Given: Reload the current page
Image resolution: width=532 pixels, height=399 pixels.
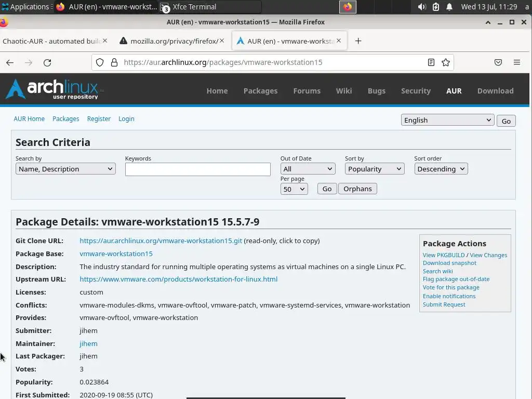Looking at the screenshot, I should (47, 62).
